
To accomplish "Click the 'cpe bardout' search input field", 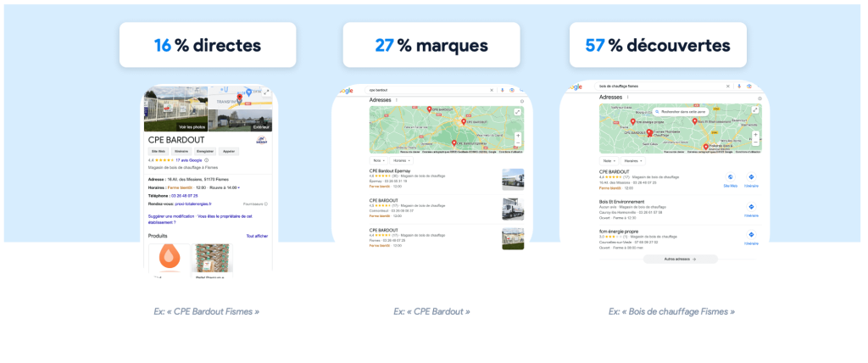I will tap(426, 90).
